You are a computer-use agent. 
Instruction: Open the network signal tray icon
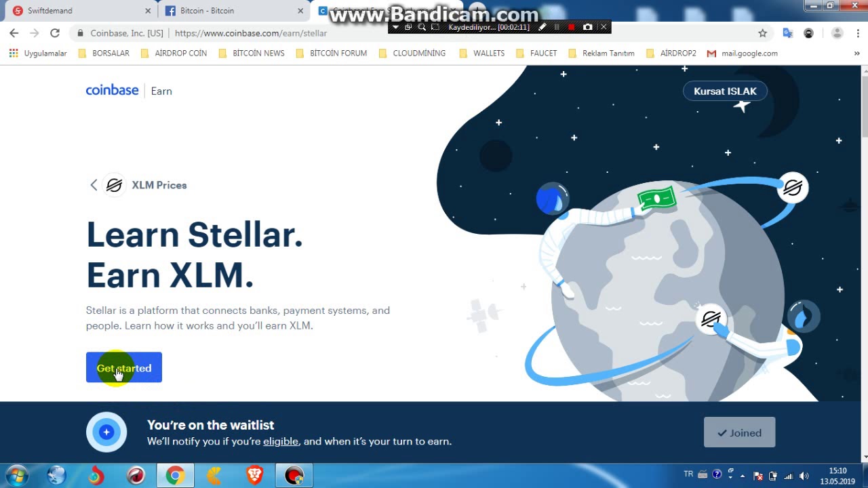[788, 476]
